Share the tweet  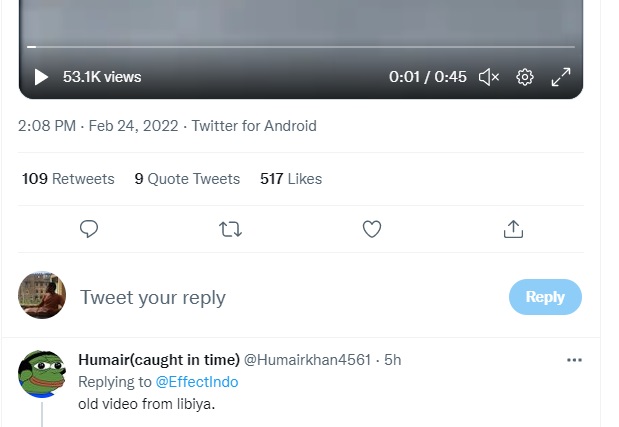coord(513,229)
